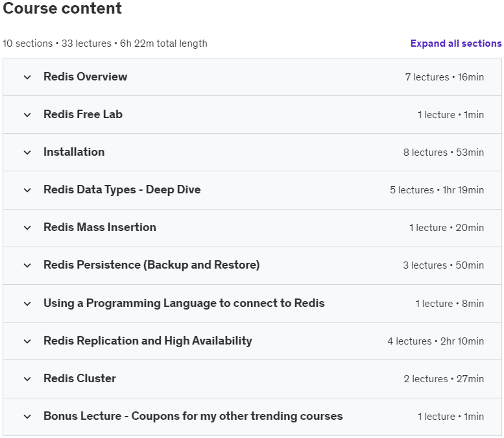The width and height of the screenshot is (504, 438).
Task: Click '1 lecture • 8min' text
Action: (450, 304)
